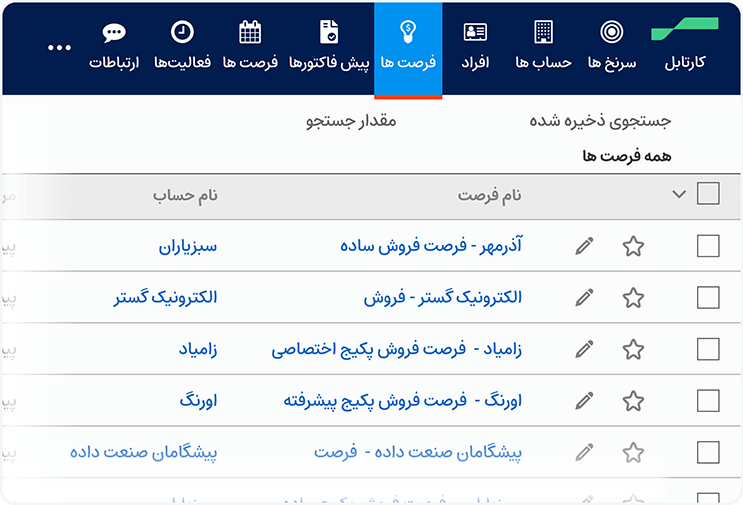Open the three-dots overflow menu

60,47
